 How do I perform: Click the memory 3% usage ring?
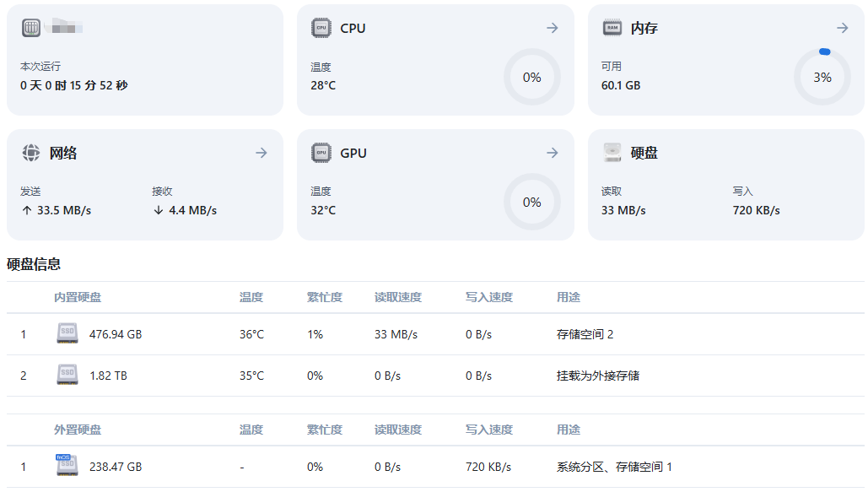[822, 77]
